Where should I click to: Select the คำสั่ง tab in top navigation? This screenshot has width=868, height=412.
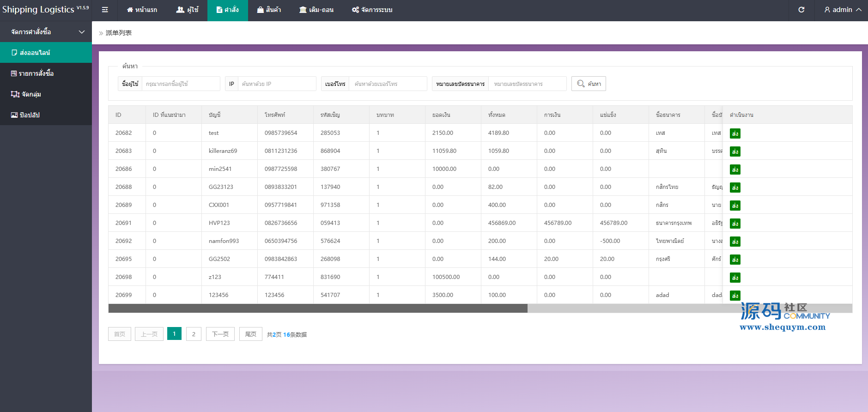(228, 10)
